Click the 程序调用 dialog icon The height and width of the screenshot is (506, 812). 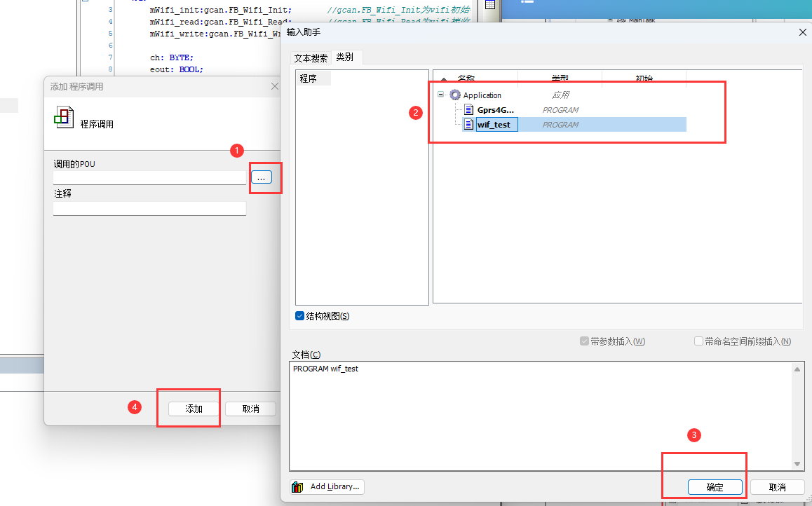pyautogui.click(x=65, y=118)
